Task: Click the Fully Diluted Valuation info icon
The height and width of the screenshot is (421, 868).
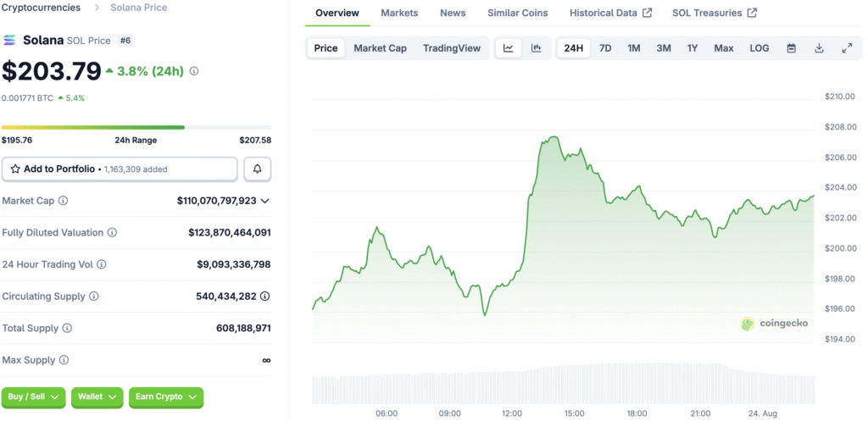Action: (113, 233)
